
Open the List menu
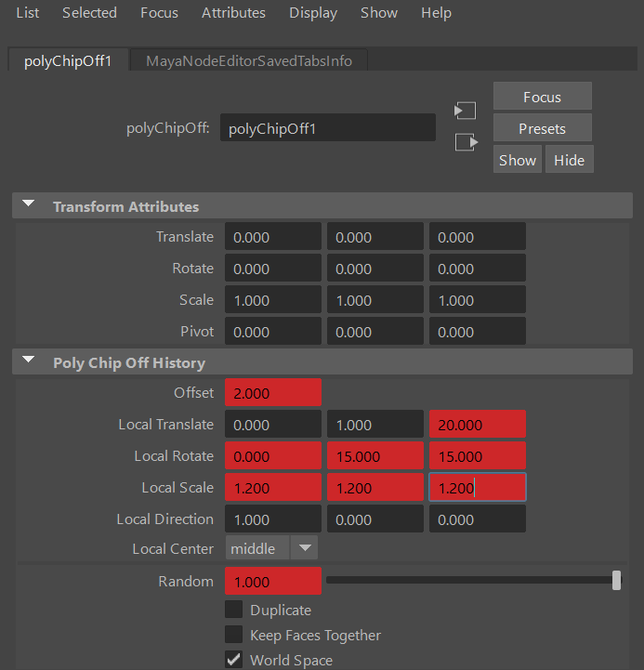tap(28, 13)
